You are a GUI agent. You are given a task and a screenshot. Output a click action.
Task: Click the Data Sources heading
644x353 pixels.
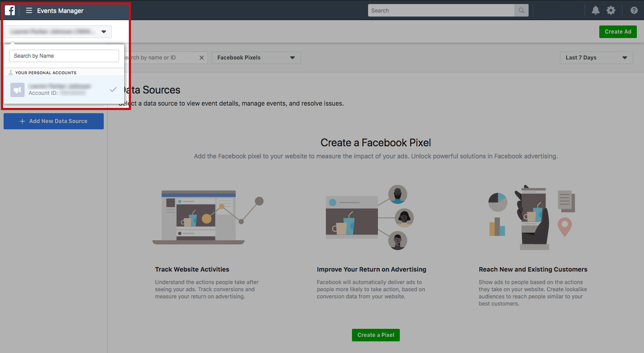149,90
